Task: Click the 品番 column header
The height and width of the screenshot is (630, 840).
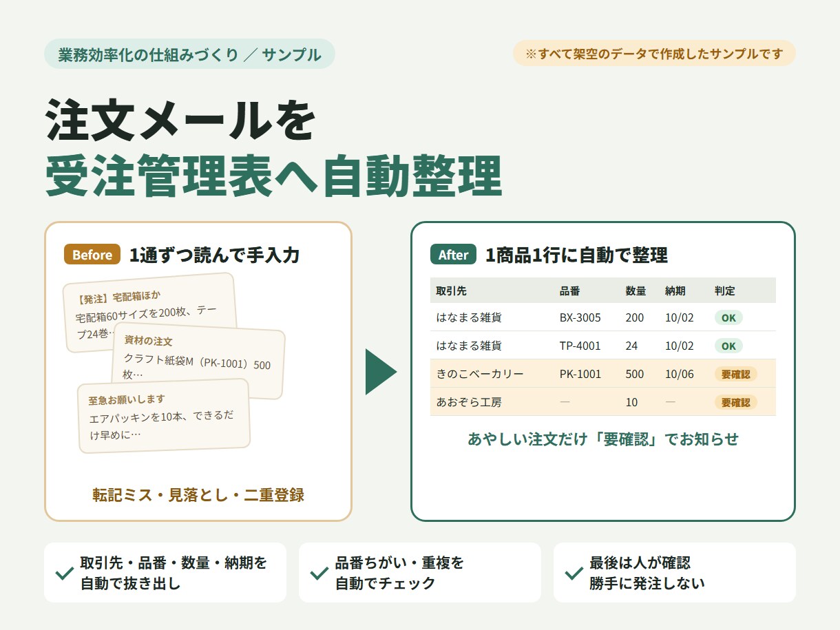Action: coord(570,291)
